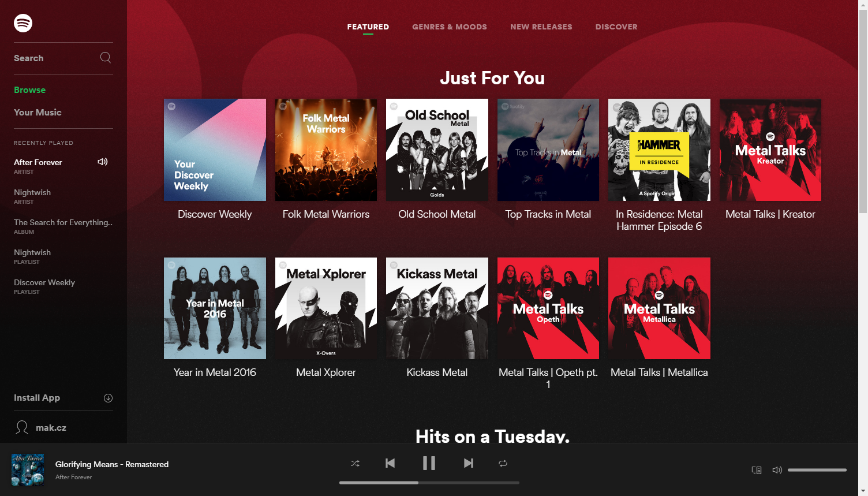The image size is (868, 496).
Task: Click the Install App link
Action: coord(37,398)
